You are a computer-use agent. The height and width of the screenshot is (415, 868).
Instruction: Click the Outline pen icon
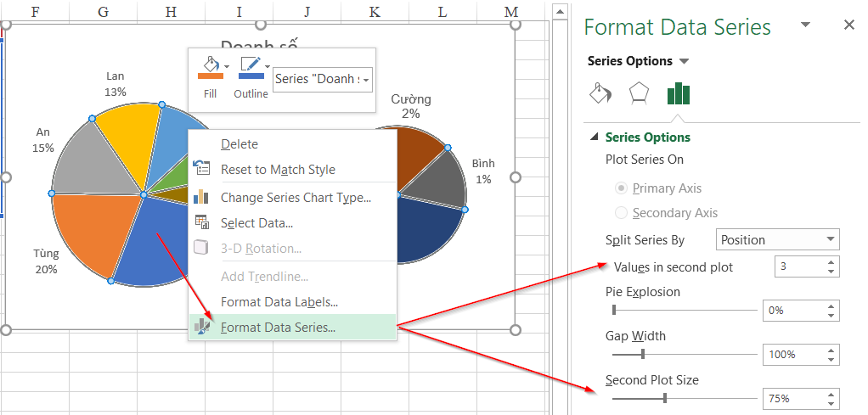[x=250, y=66]
